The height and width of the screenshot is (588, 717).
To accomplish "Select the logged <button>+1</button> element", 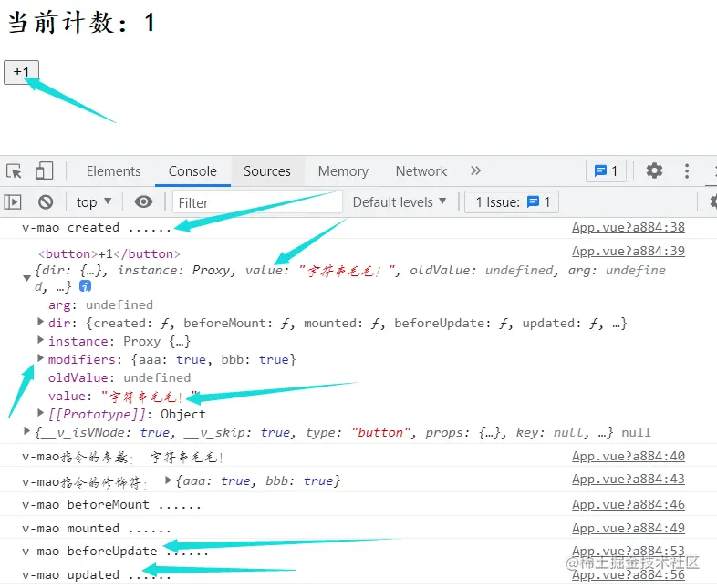I will click(109, 254).
